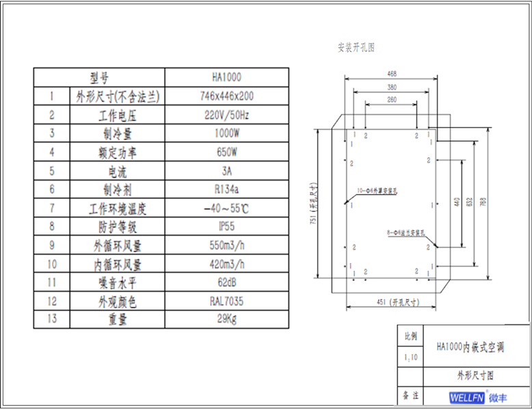Select the 外形尺寸图 title block cell
Screen dimensions: 532x410
pyautogui.click(x=475, y=375)
